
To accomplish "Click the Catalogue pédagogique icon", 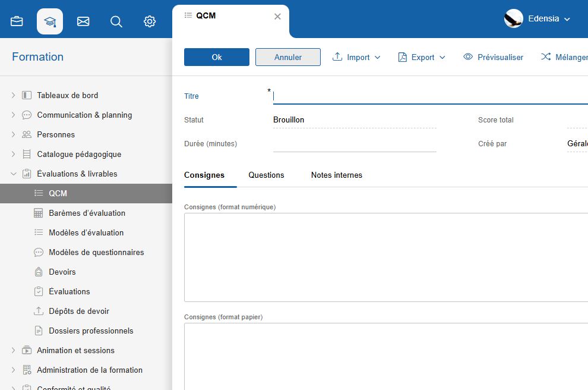I will click(x=27, y=154).
